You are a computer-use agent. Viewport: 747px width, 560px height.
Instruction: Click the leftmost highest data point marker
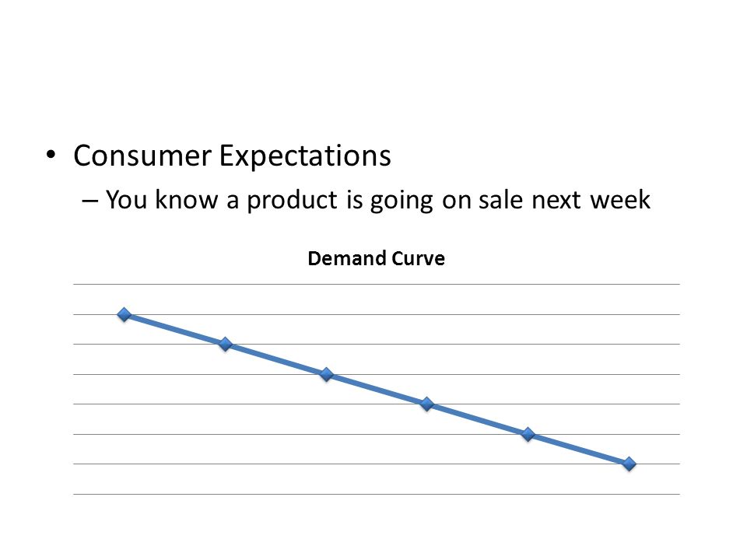pos(124,314)
